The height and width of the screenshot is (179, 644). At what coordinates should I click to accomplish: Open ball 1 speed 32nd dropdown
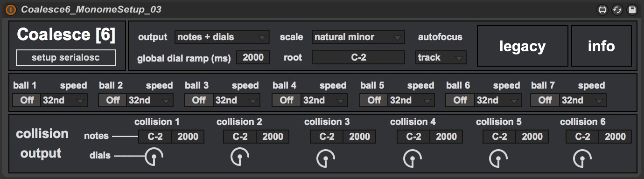click(x=64, y=100)
